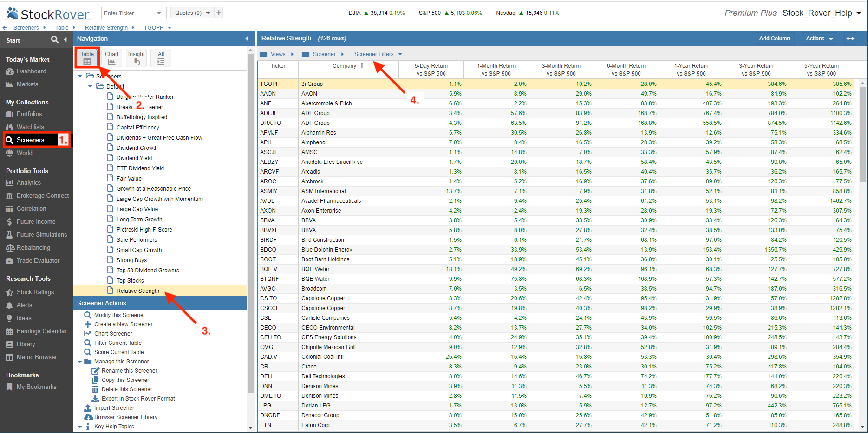Collapse Key Help Topics group
This screenshot has width=868, height=433.
pos(80,427)
